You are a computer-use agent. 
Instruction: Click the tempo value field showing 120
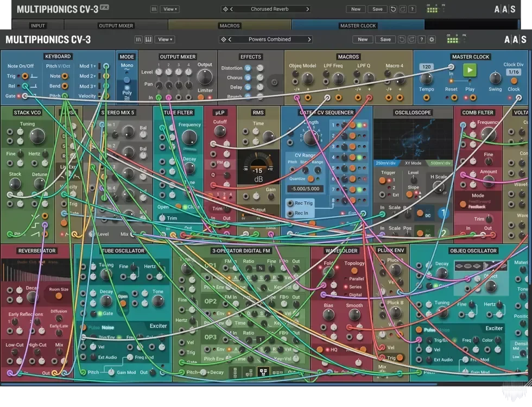(x=427, y=67)
